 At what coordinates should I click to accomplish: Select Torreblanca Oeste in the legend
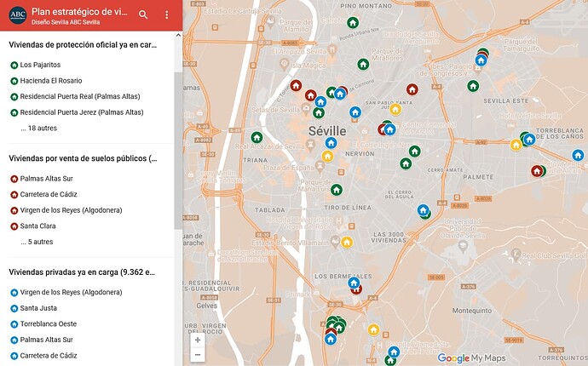point(49,323)
